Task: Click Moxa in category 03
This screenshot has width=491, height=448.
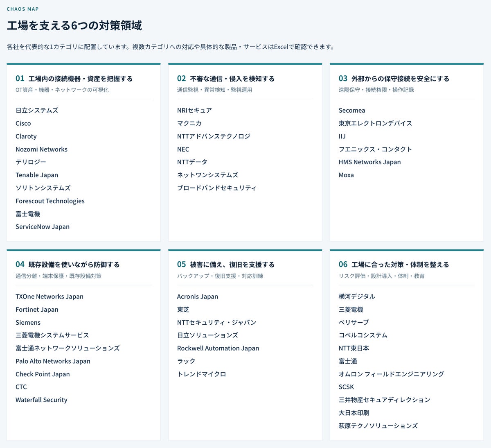Action: (346, 175)
